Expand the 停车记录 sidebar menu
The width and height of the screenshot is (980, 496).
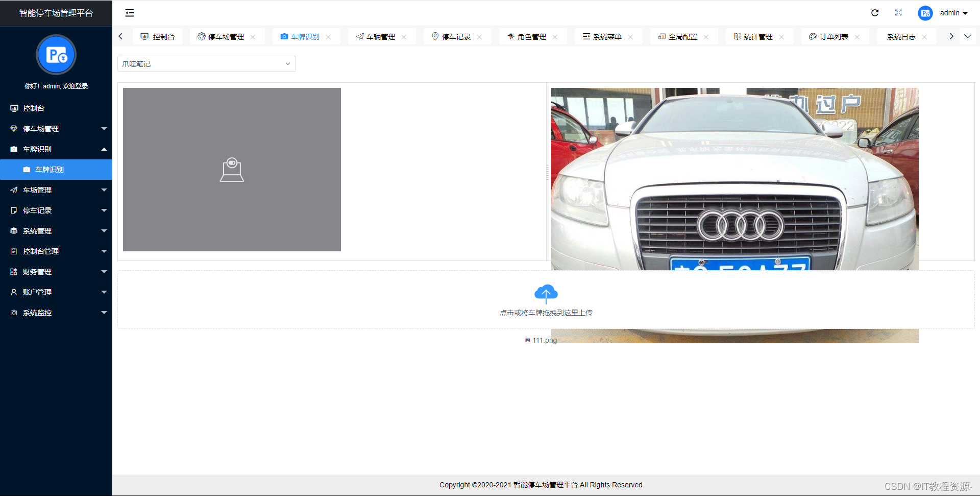56,210
